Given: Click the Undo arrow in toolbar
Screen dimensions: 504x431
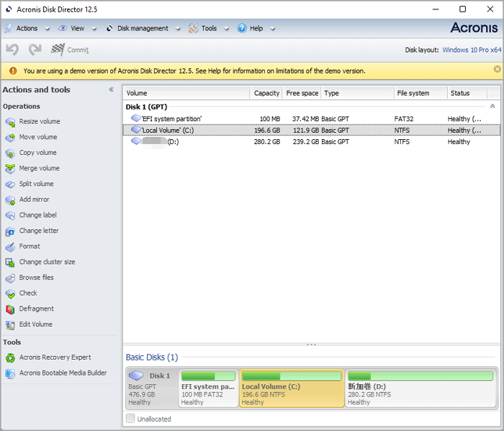Looking at the screenshot, I should (12, 50).
